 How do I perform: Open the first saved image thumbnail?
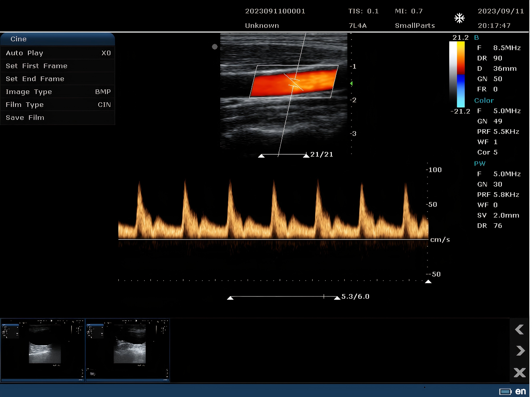point(43,350)
